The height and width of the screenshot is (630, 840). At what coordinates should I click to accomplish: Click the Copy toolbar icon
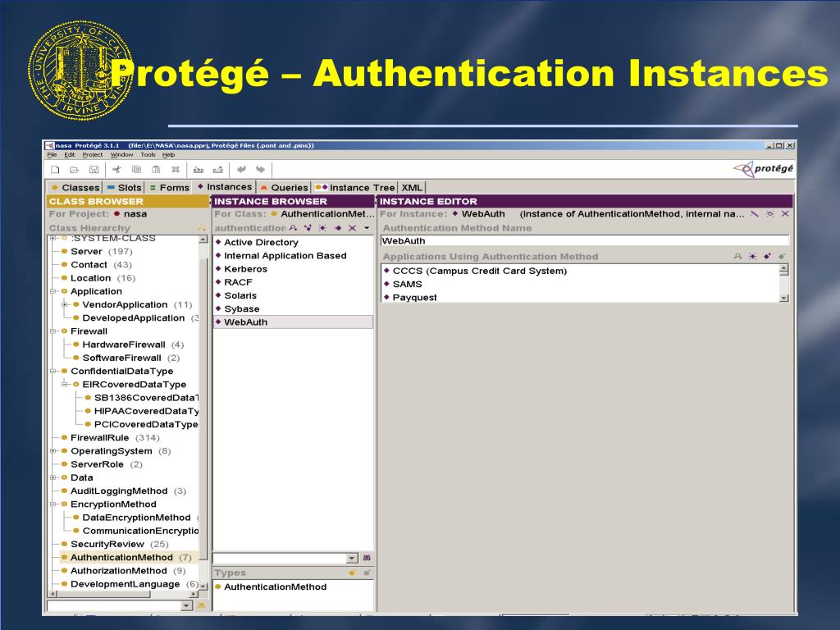136,170
